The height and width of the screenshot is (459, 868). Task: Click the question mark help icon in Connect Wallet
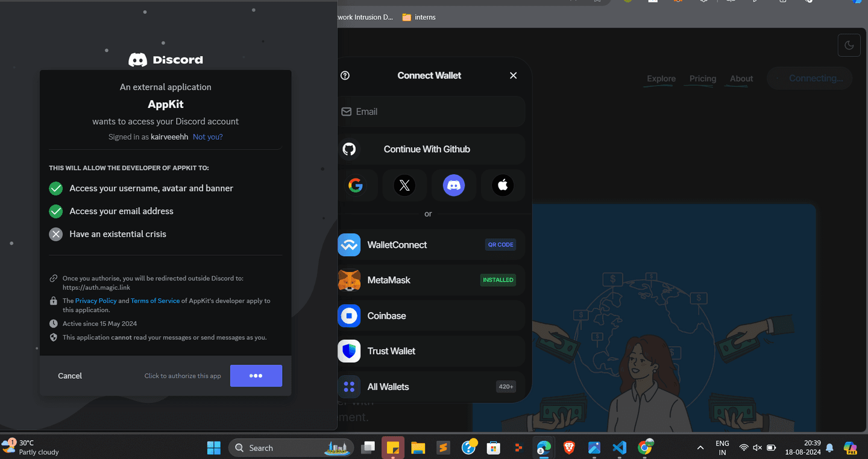345,75
